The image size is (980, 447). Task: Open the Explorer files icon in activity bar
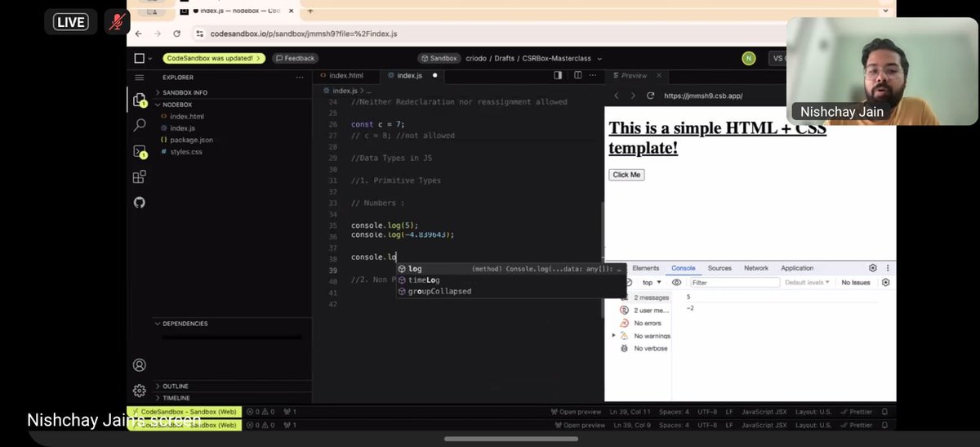point(139,100)
